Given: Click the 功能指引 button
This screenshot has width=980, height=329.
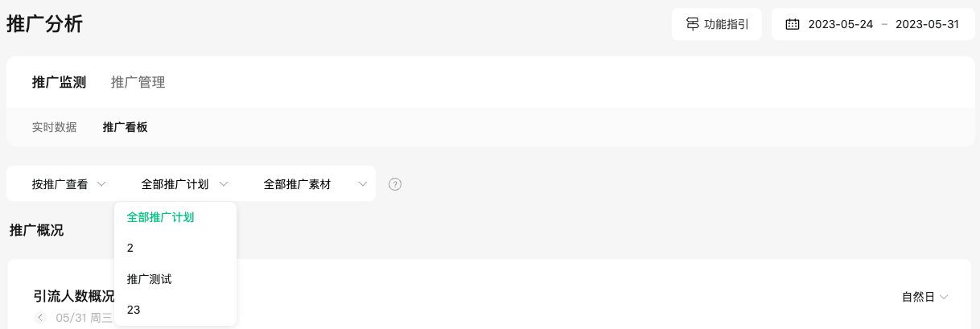Looking at the screenshot, I should click(717, 24).
